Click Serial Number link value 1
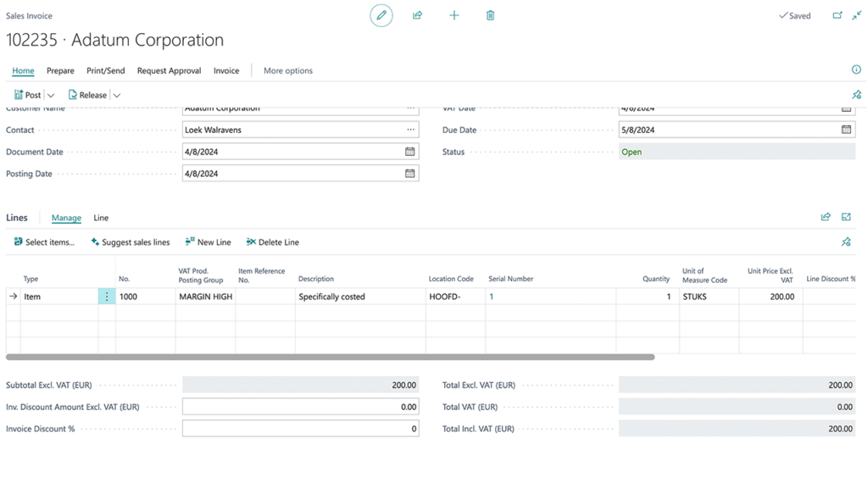868x488 pixels. tap(491, 297)
